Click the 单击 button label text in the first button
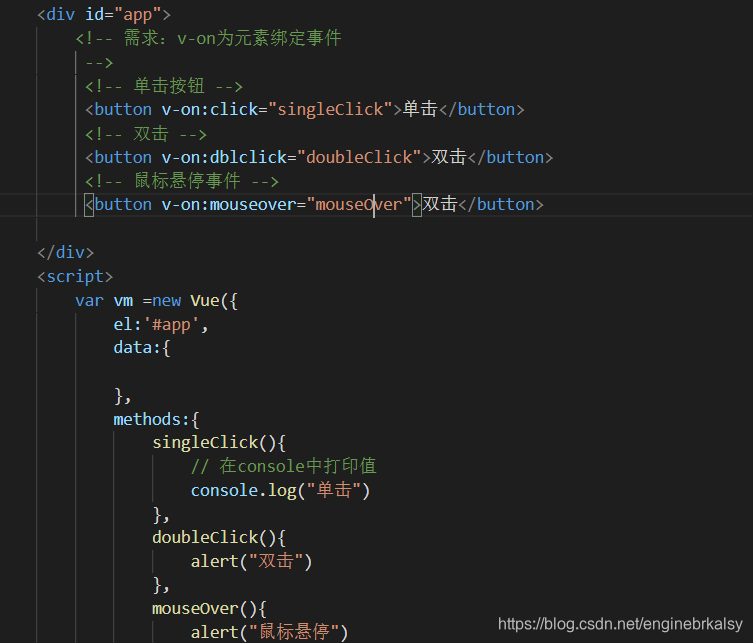 tap(420, 109)
